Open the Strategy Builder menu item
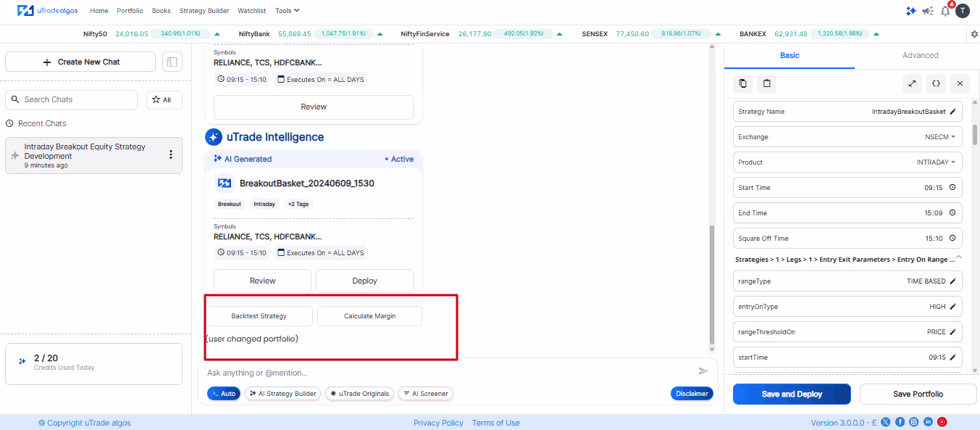The image size is (980, 430). coord(204,11)
